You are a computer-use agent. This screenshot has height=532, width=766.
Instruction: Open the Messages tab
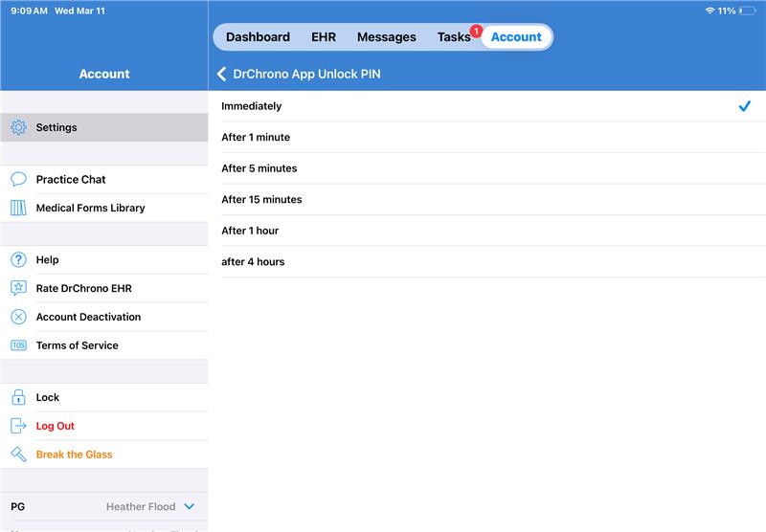[387, 37]
